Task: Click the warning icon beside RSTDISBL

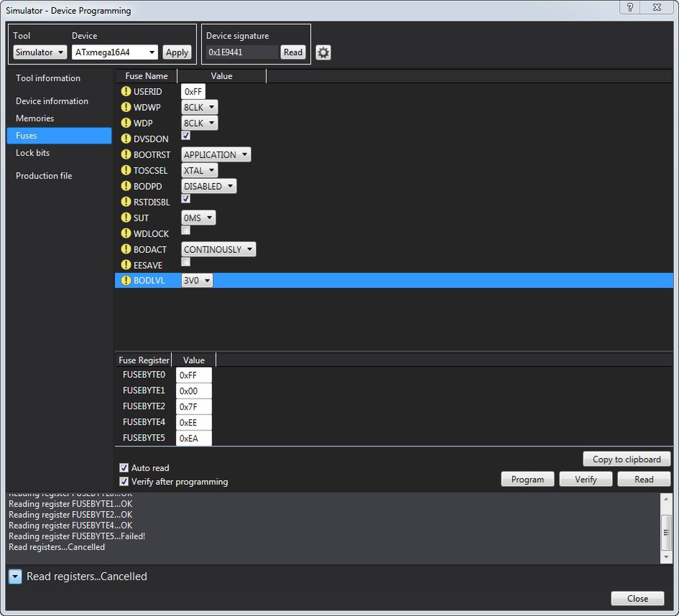Action: [x=126, y=201]
